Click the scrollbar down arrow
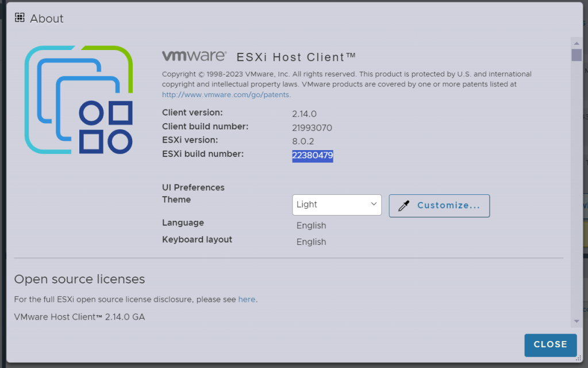 tap(576, 320)
